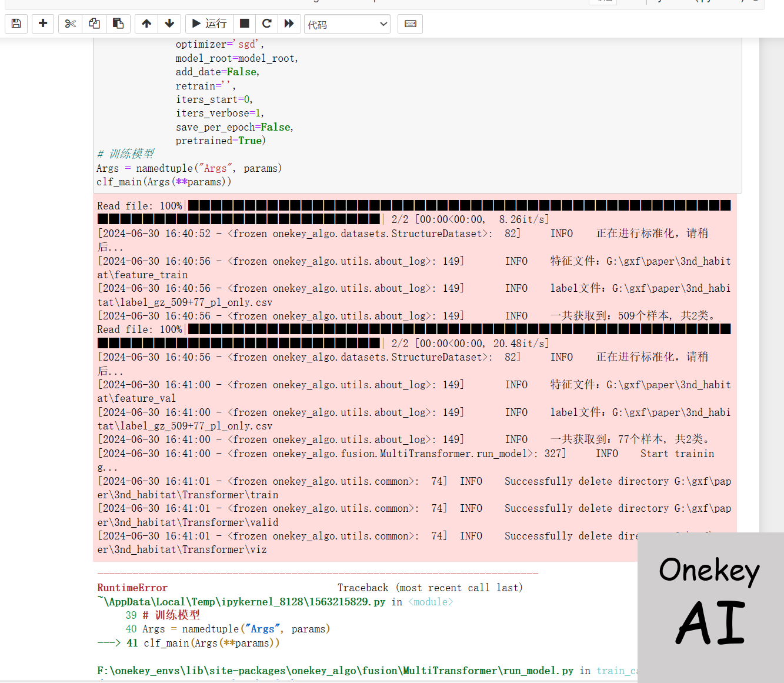
Task: Open the command palette keyboard icon
Action: (411, 24)
